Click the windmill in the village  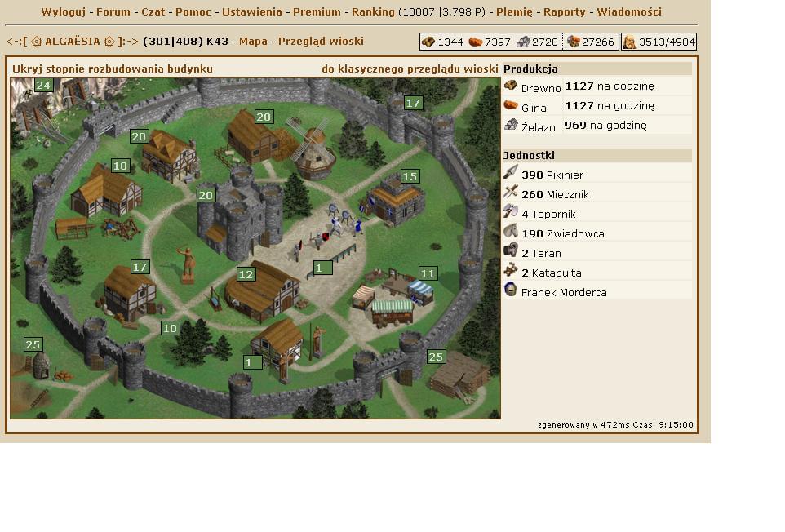(x=313, y=149)
